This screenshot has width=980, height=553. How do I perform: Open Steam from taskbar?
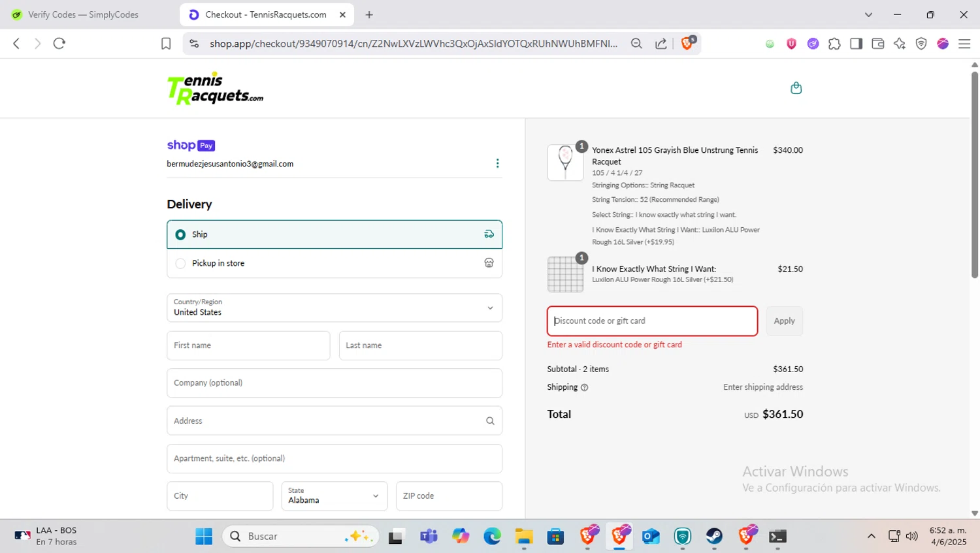point(714,536)
